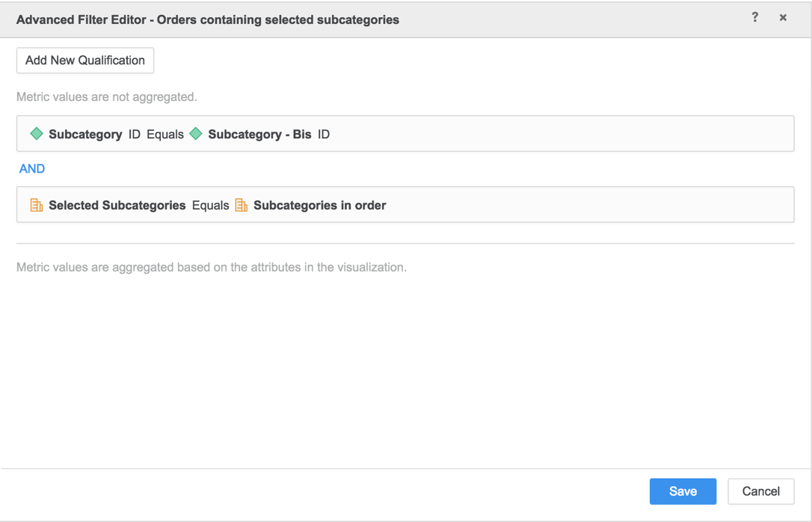Click the orange Subcategories in order icon

click(x=242, y=205)
